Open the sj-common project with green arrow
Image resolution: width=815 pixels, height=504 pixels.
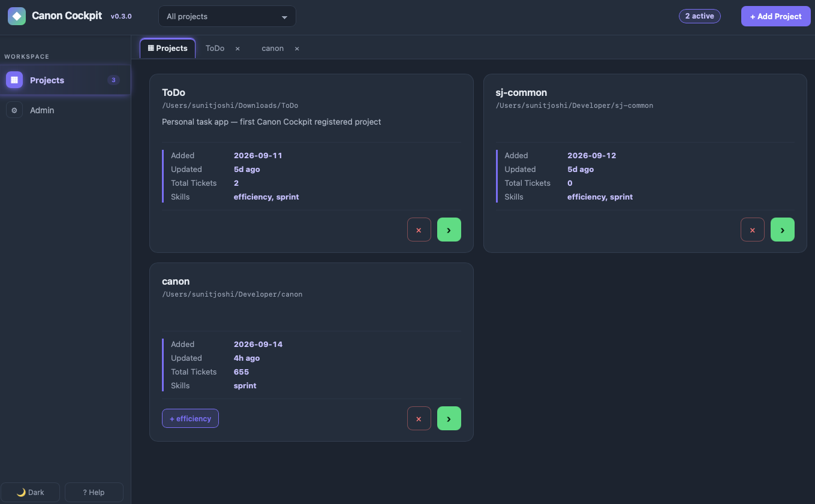[x=782, y=230]
